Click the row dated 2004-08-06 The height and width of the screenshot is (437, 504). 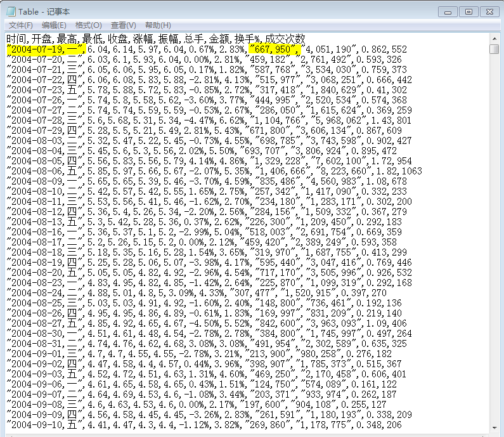point(214,171)
